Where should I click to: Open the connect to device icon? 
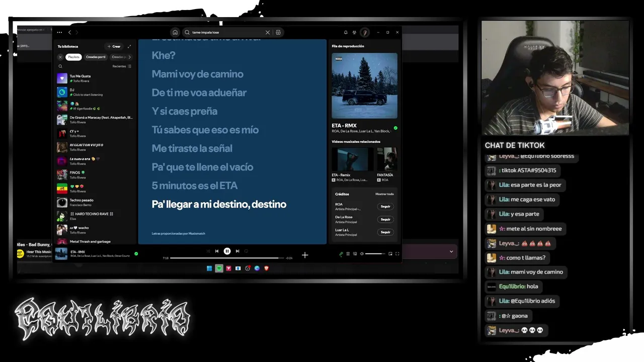tap(355, 254)
